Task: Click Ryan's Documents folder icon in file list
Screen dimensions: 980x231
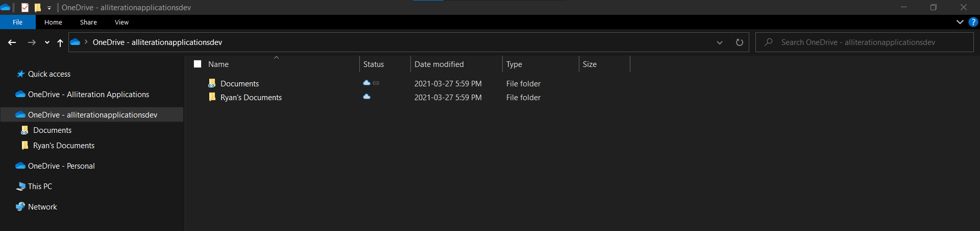Action: pyautogui.click(x=212, y=97)
